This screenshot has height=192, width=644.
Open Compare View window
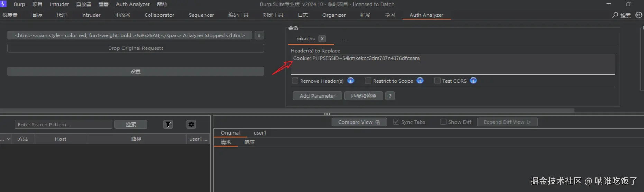359,122
